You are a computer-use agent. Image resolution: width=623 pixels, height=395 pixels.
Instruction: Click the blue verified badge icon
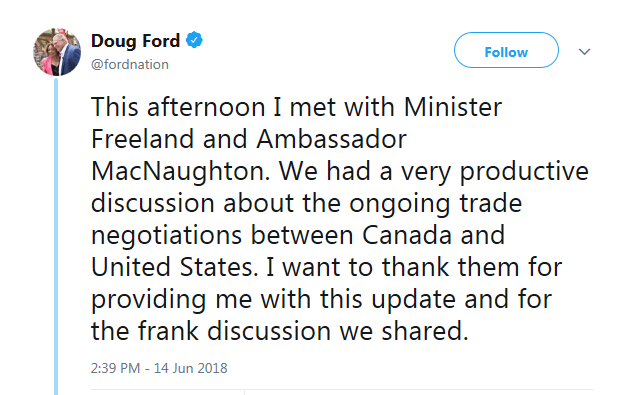pyautogui.click(x=194, y=40)
